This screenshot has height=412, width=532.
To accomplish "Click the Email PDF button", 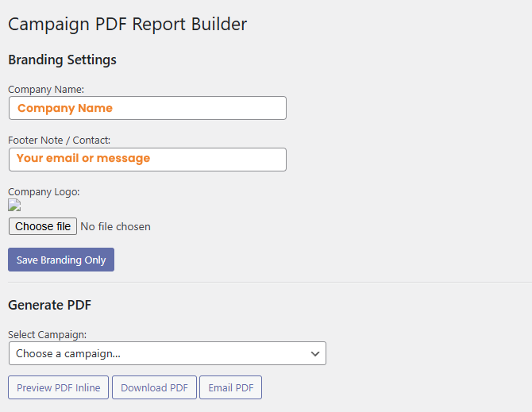I will click(x=230, y=387).
